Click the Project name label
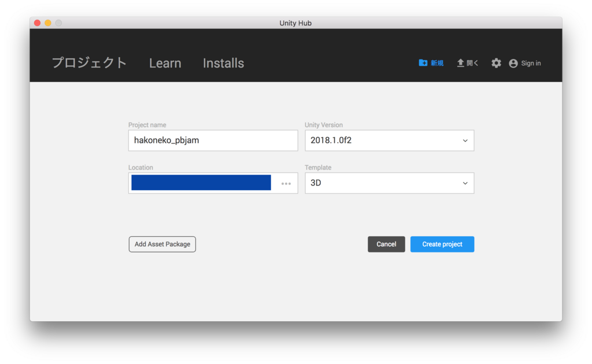592x364 pixels. pyautogui.click(x=147, y=125)
